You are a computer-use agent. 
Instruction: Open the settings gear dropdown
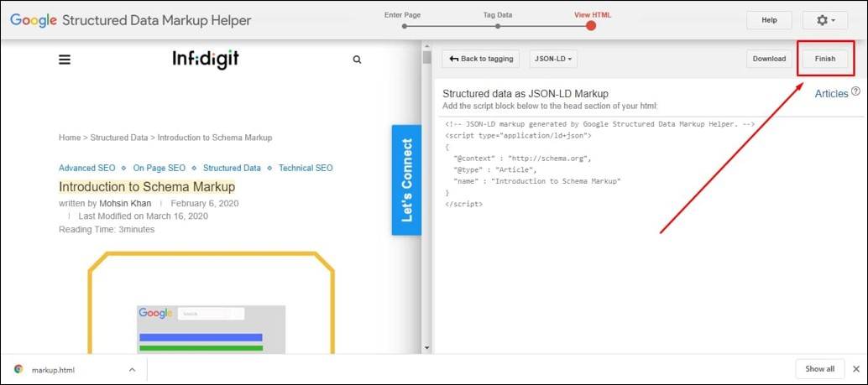[825, 20]
